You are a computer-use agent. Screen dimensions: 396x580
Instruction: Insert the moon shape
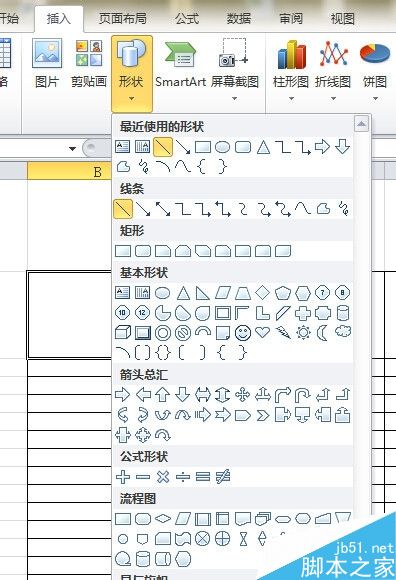[x=322, y=333]
